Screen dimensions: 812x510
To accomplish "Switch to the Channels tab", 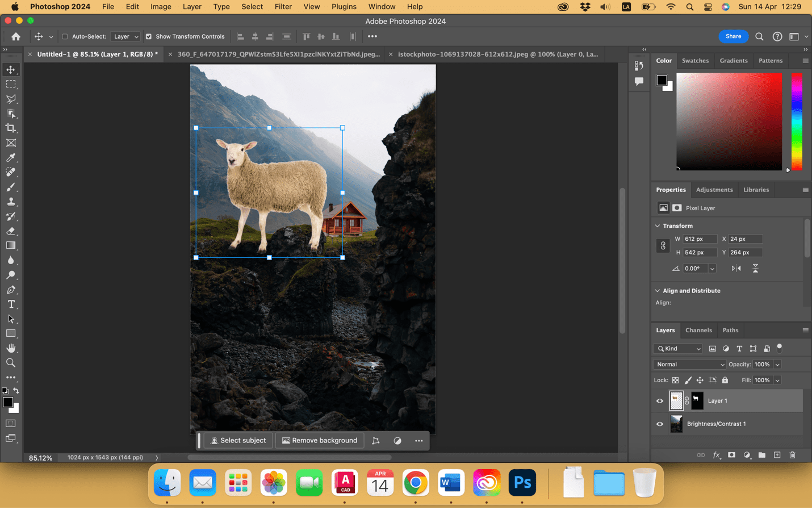I will tap(698, 331).
